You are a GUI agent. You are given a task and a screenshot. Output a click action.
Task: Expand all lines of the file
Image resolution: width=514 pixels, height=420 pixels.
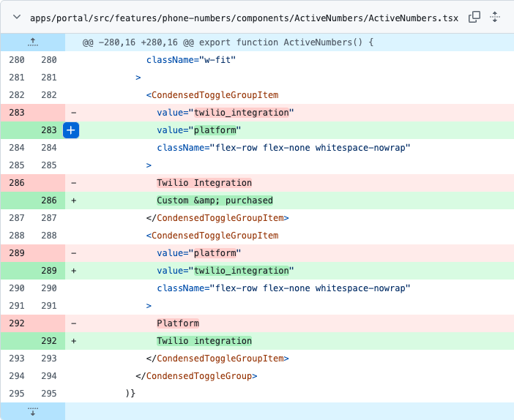pyautogui.click(x=495, y=17)
